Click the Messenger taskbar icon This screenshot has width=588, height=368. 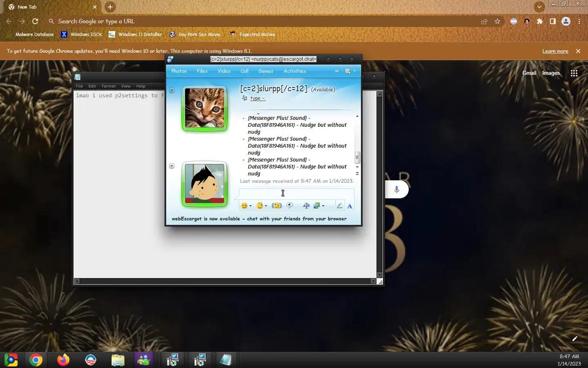pos(144,360)
